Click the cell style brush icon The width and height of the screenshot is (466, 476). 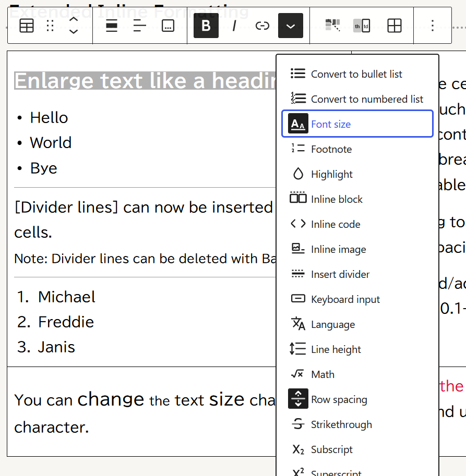coord(332,26)
